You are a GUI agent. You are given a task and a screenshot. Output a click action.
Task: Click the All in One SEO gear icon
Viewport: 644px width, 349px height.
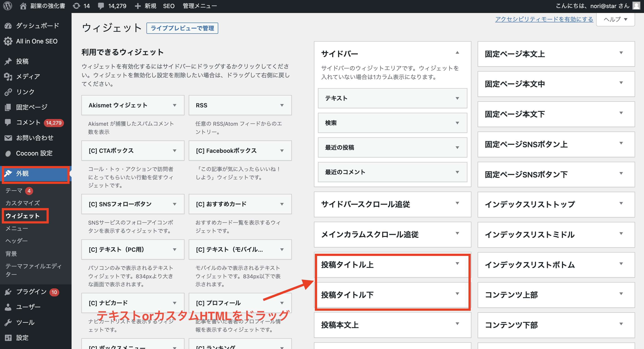point(8,41)
